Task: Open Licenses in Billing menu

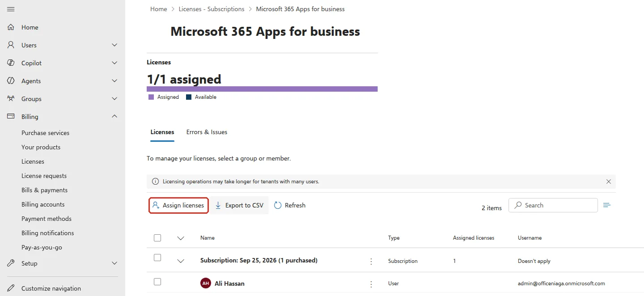Action: coord(33,161)
